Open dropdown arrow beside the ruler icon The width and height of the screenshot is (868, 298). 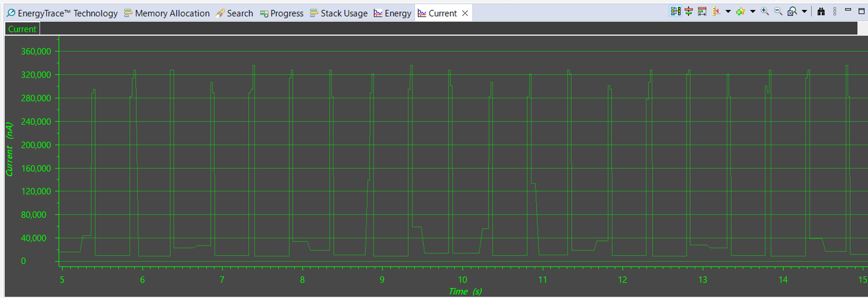pos(728,11)
